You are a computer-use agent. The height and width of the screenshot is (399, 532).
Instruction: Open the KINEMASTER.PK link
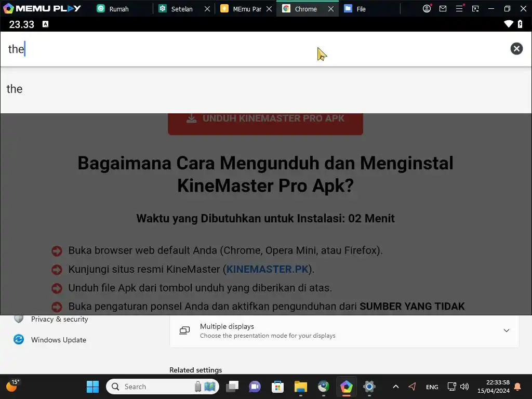[x=268, y=269]
